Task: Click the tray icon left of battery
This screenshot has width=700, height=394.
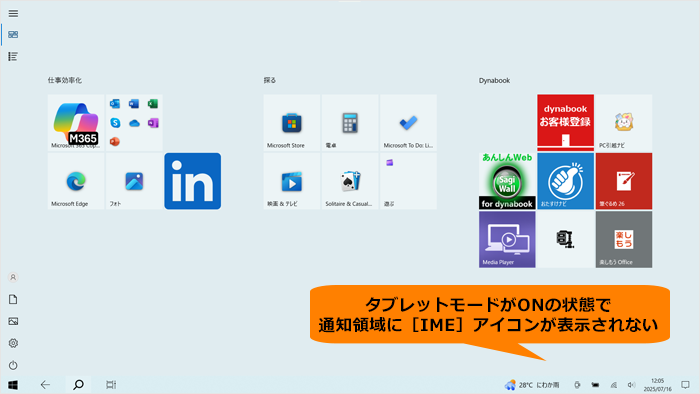Action: click(577, 385)
